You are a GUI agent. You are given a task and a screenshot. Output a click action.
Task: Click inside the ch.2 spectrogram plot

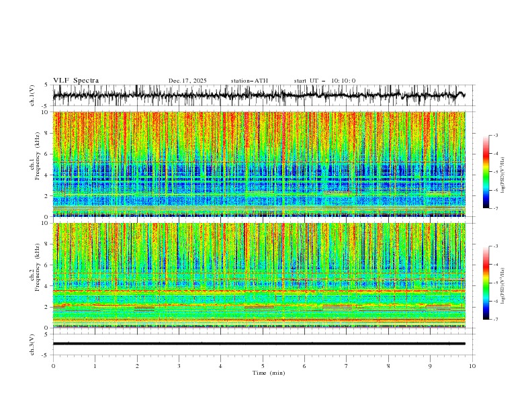(x=259, y=275)
